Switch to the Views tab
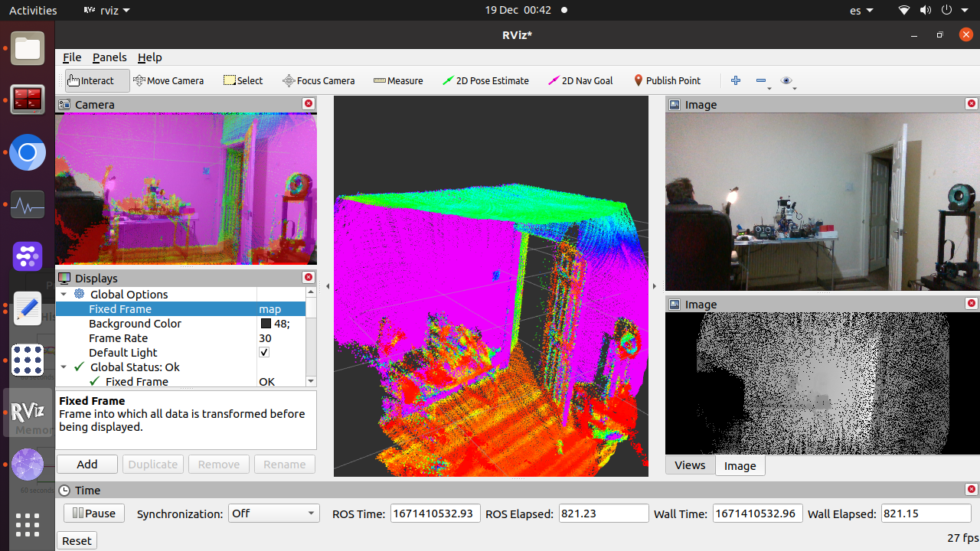 (690, 465)
